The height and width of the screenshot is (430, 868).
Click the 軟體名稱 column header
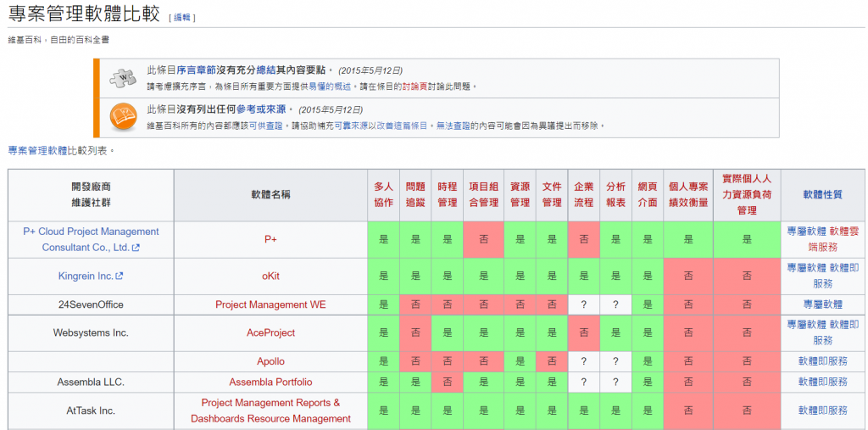point(270,195)
